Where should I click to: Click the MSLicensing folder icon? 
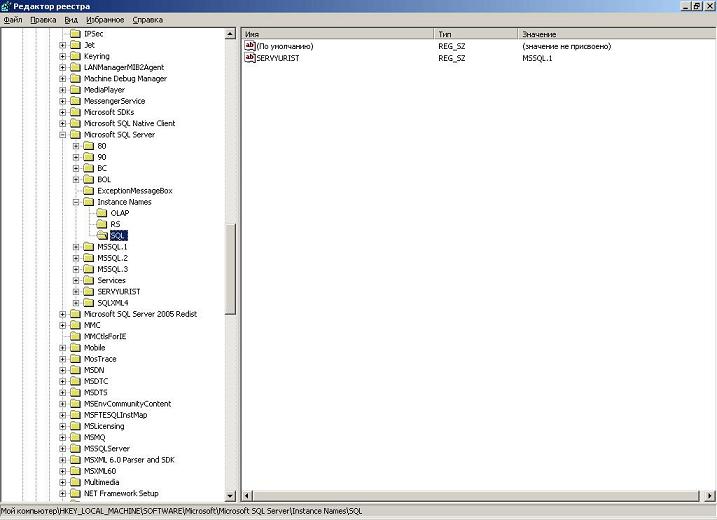[75, 426]
